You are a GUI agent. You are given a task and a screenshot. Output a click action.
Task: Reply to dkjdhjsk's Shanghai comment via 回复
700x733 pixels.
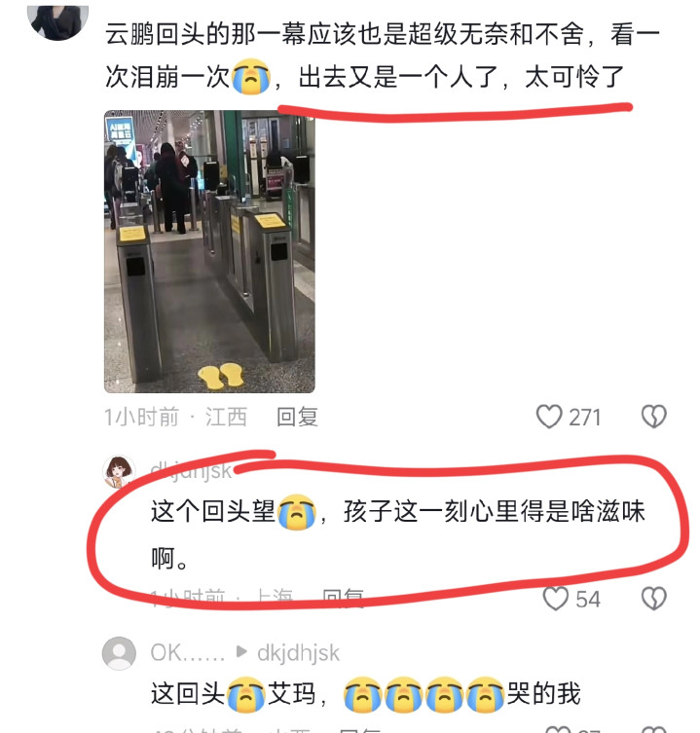click(344, 598)
